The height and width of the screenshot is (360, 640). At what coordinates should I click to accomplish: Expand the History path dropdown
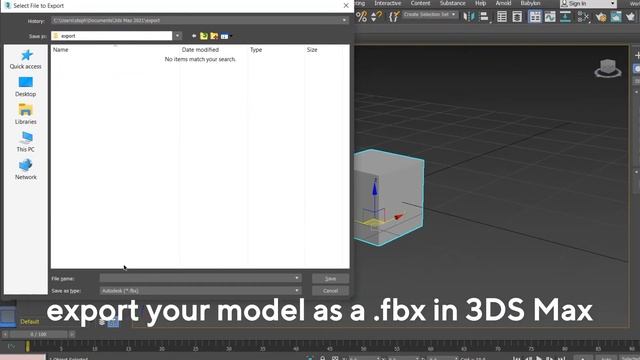(x=344, y=20)
